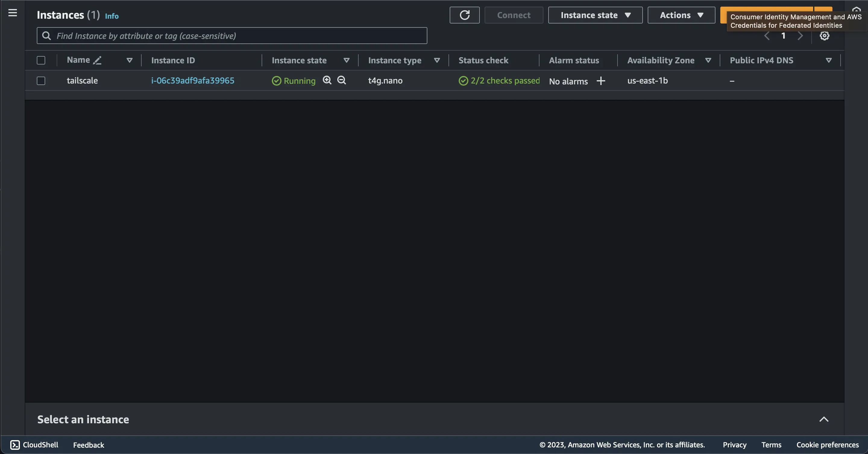Screen dimensions: 868x454
Task: Open CloudShell from the footer
Action: (34, 445)
